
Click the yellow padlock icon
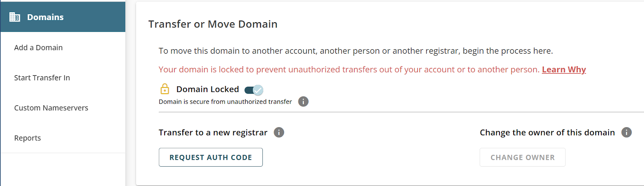pos(165,89)
